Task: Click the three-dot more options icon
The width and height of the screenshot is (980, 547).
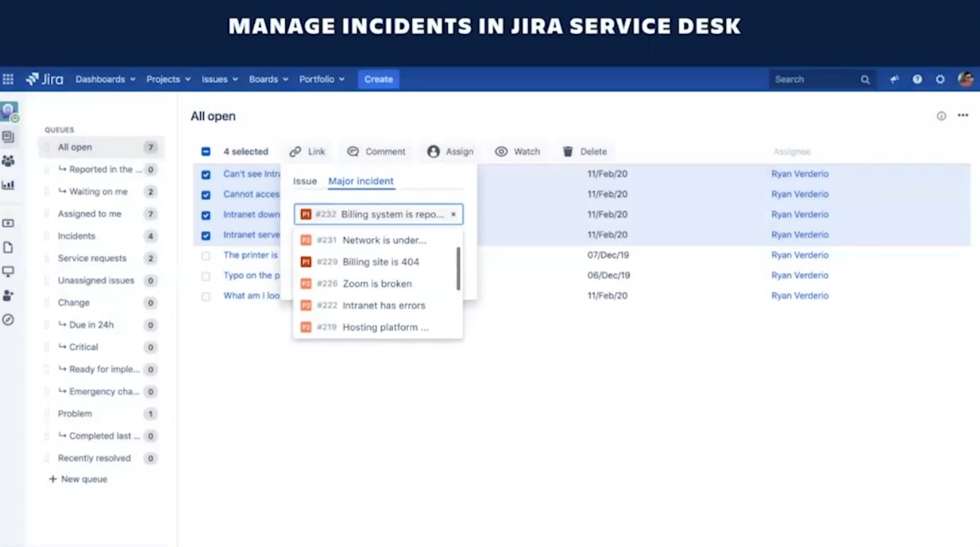Action: point(963,115)
